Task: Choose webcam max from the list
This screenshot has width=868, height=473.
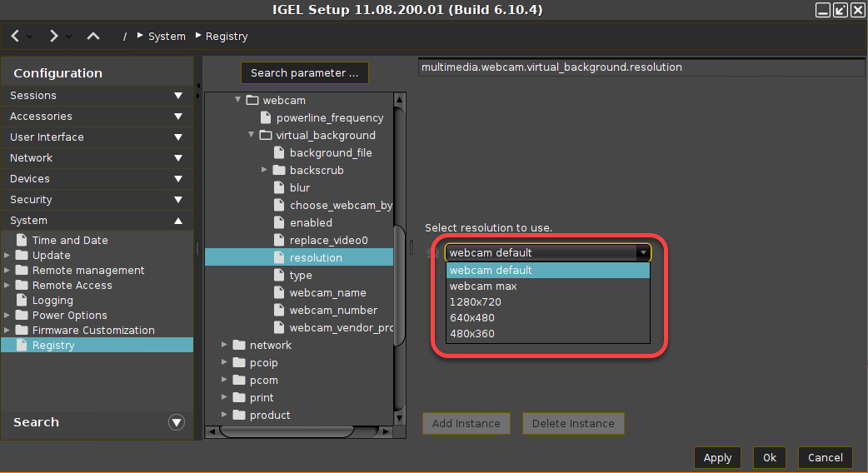Action: [483, 286]
